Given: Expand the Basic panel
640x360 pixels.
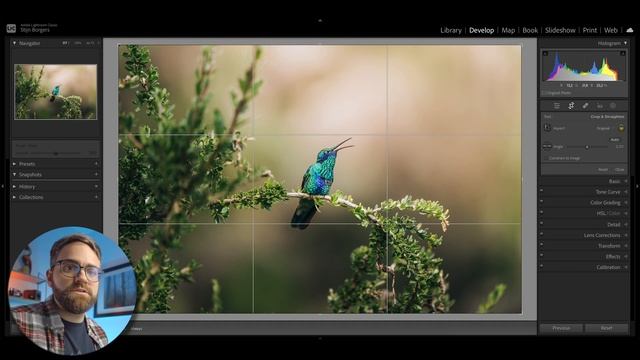Looking at the screenshot, I should pos(626,181).
